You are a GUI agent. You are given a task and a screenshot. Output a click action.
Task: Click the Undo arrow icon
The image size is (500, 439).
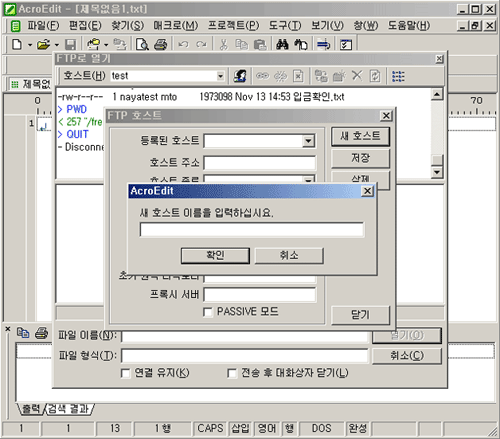click(183, 44)
